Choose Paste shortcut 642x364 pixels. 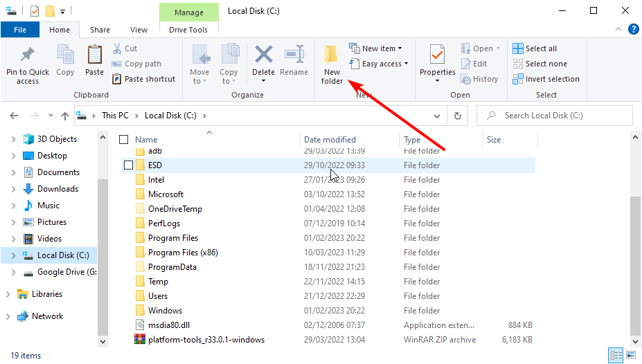coord(144,79)
